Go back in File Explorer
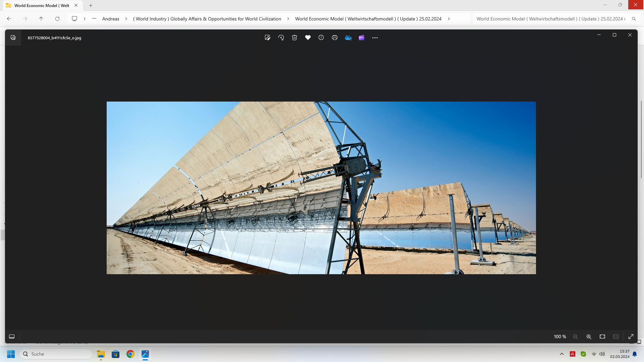The image size is (644, 362). 9,19
